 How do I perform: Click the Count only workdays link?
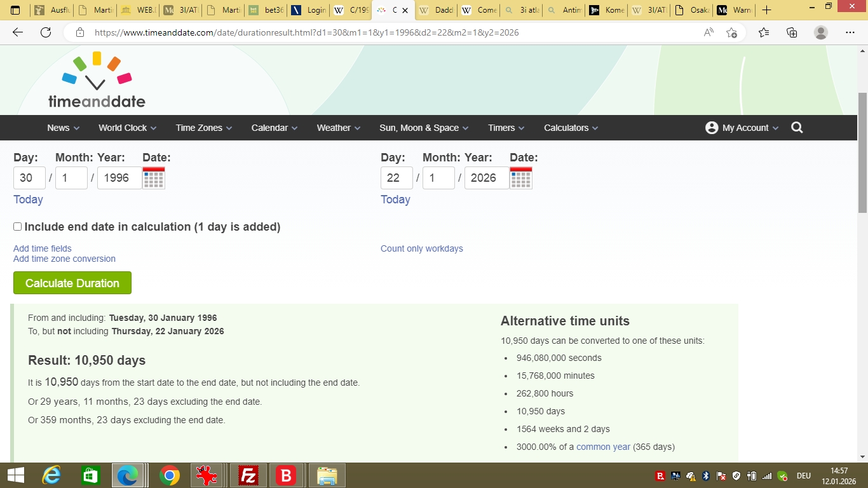(x=421, y=248)
